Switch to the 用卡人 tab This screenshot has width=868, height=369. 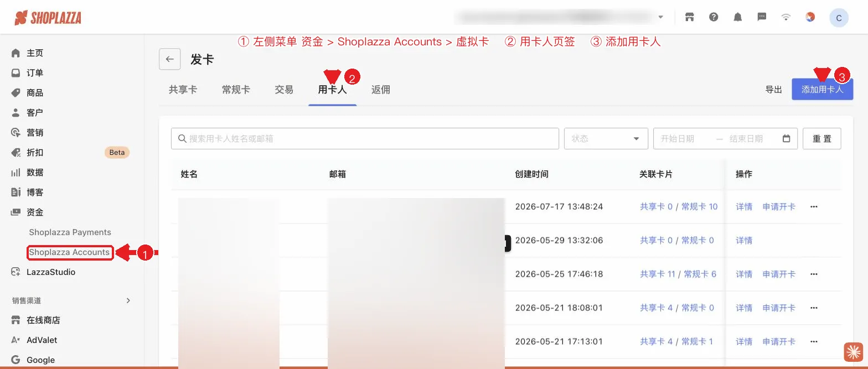point(332,90)
